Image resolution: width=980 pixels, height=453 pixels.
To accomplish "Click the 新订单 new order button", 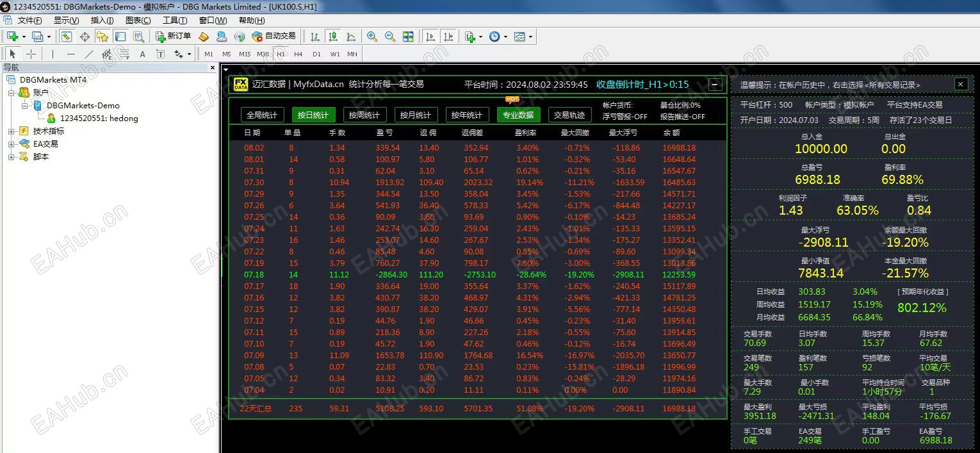I will click(173, 37).
